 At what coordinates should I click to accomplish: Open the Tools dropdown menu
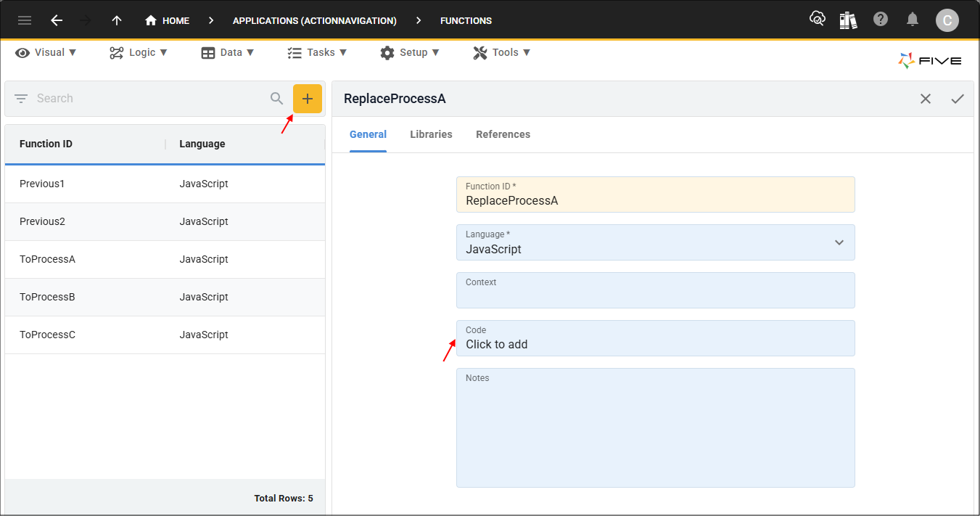[x=501, y=52]
